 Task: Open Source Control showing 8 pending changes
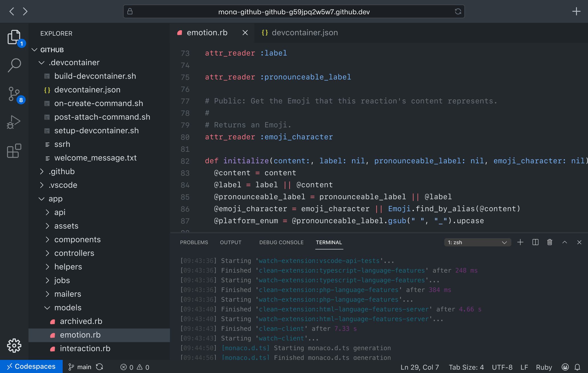tap(14, 94)
